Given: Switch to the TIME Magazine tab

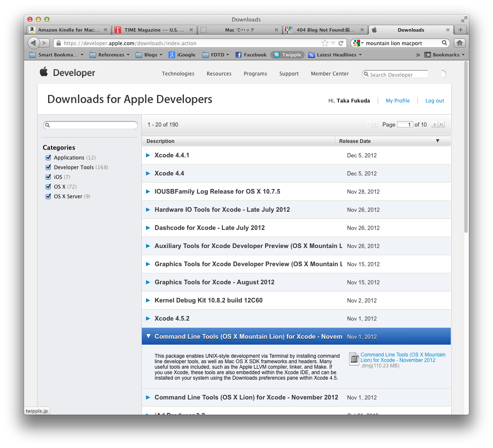Looking at the screenshot, I should 154,30.
